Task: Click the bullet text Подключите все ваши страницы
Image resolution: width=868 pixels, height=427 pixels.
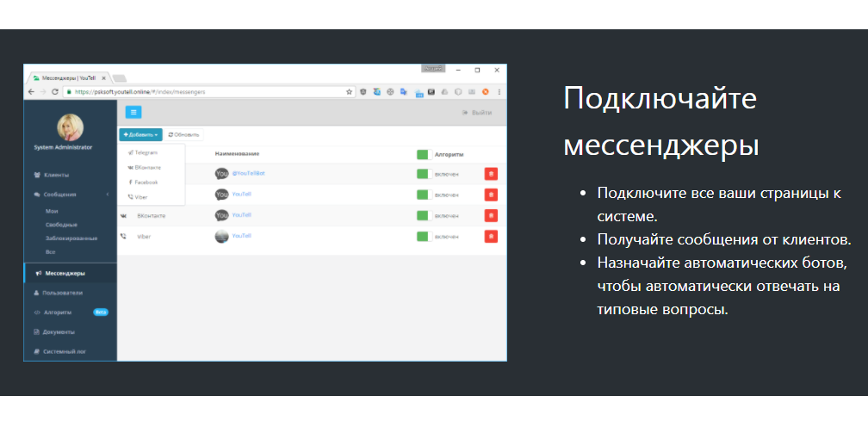Action: [x=720, y=205]
